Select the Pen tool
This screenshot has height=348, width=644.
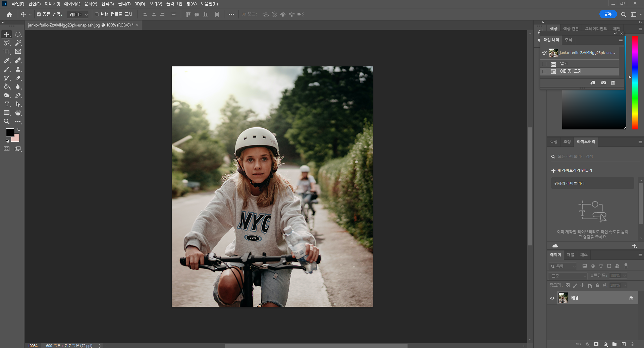click(18, 95)
